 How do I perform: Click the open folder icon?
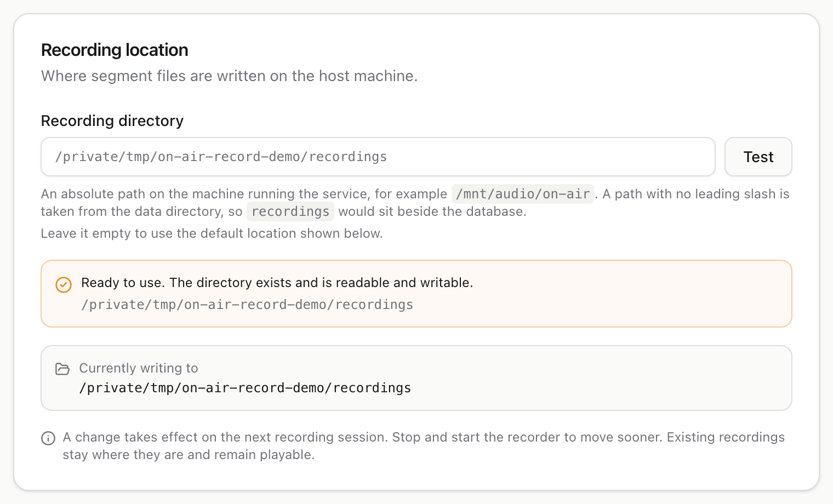[x=62, y=369]
